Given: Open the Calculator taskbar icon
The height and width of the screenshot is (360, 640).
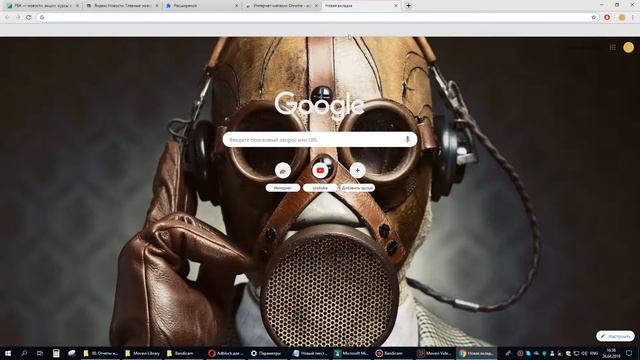Looking at the screenshot, I should point(56,353).
